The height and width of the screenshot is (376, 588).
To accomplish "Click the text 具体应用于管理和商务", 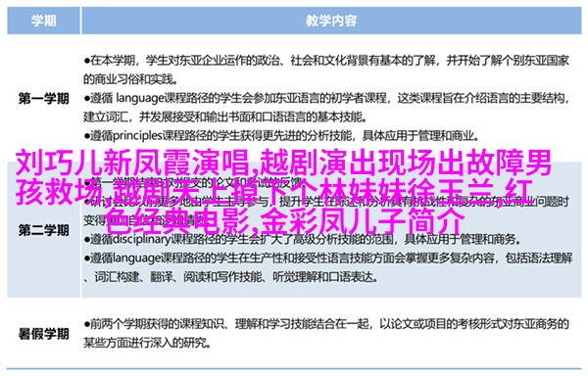I will point(462,239).
